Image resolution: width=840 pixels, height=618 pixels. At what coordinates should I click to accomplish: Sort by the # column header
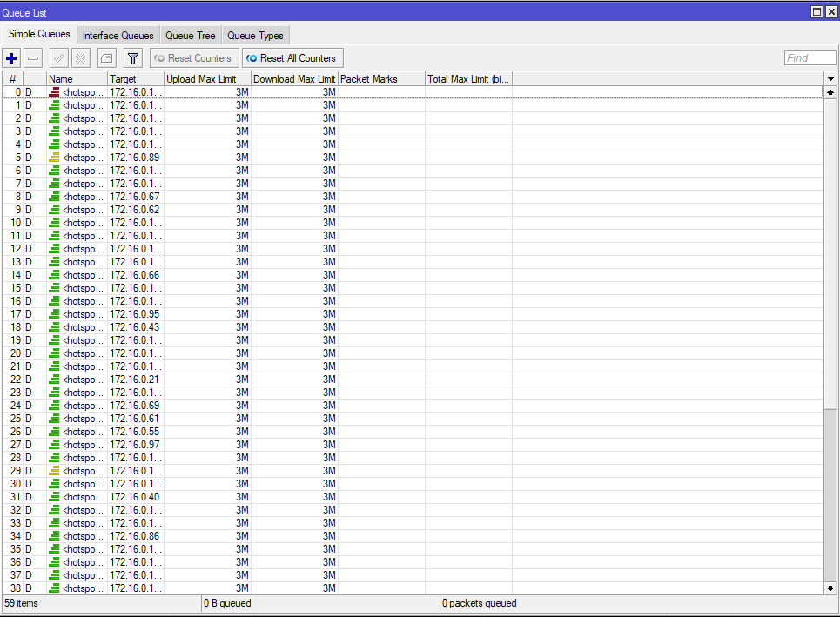[x=12, y=78]
